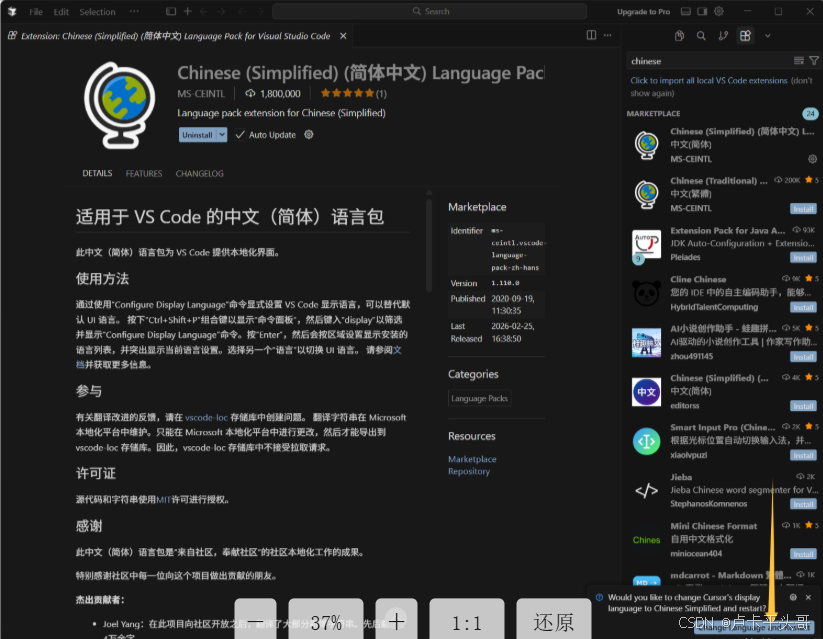
Task: Click the plus icon in title bar
Action: pos(187,11)
